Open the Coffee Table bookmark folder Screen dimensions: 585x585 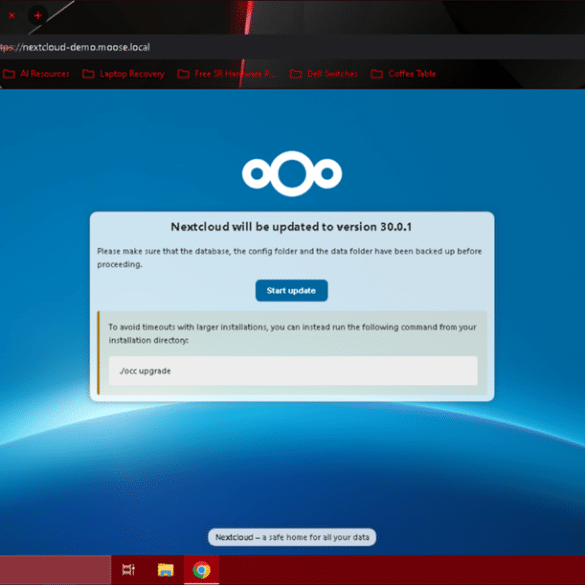[403, 74]
